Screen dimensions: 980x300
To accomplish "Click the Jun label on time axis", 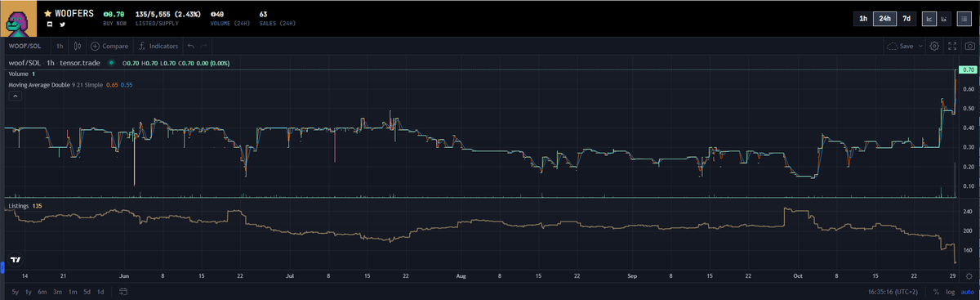I will coord(123,277).
